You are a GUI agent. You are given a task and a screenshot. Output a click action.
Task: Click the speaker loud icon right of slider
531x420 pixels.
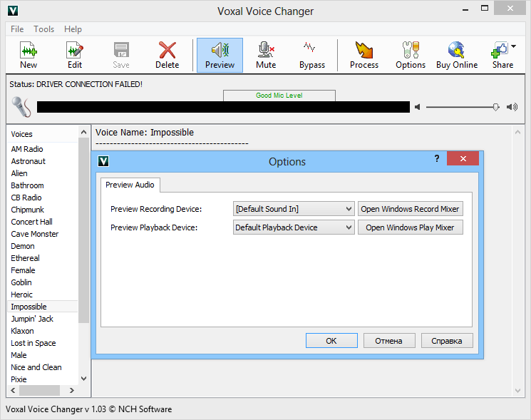click(512, 107)
